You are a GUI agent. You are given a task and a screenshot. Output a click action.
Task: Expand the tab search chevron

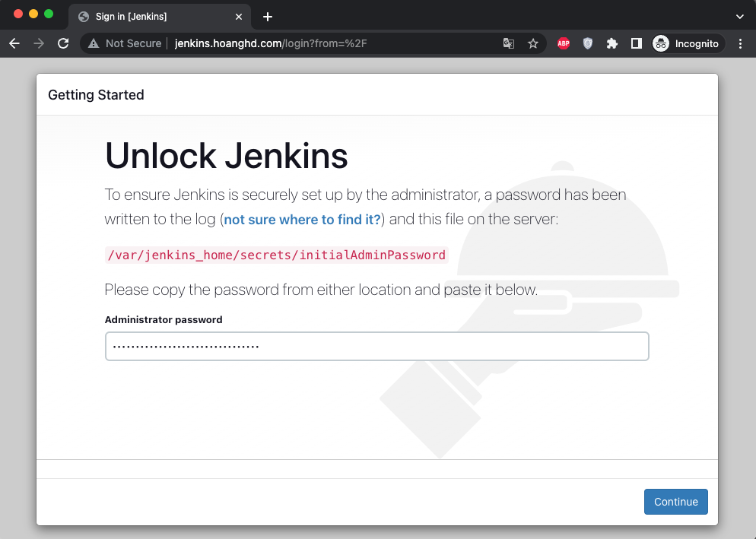739,17
